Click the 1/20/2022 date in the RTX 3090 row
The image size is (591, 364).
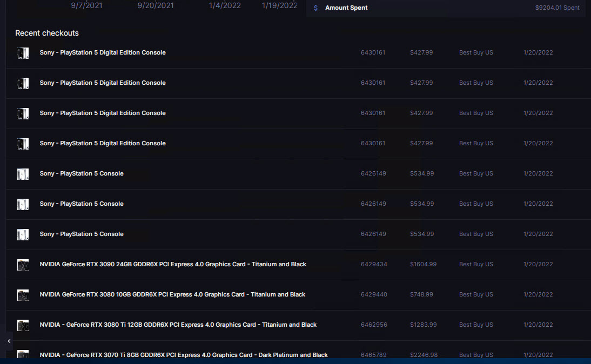[x=538, y=264]
